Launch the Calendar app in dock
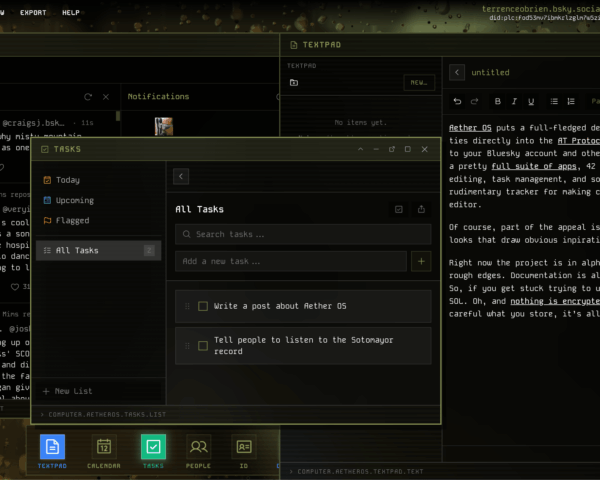This screenshot has width=600, height=480. pos(102,447)
